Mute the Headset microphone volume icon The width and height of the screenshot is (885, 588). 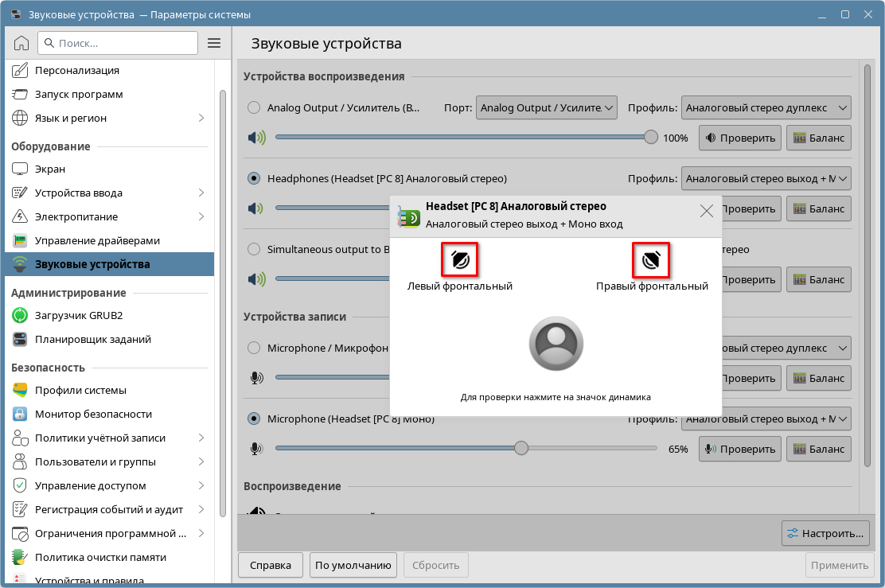256,449
